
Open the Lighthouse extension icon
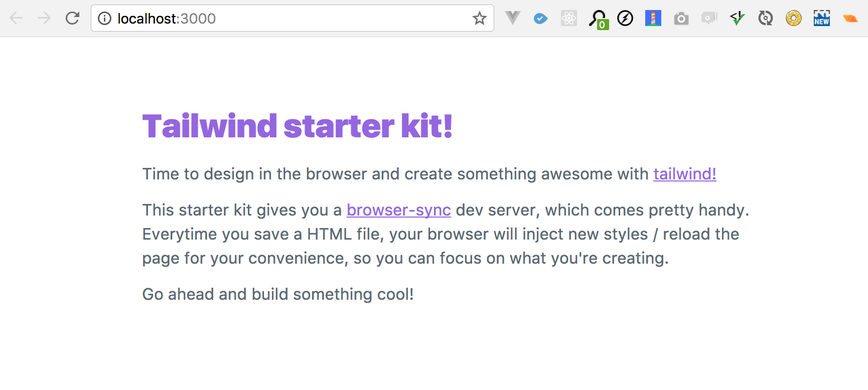pyautogui.click(x=653, y=19)
